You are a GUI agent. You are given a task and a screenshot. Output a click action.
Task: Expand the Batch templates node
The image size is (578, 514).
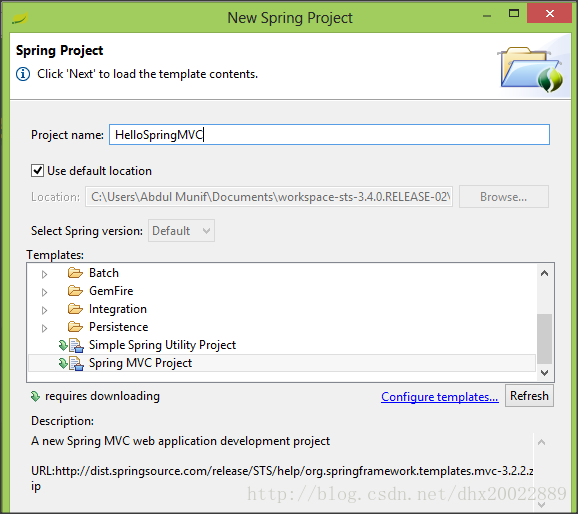44,274
